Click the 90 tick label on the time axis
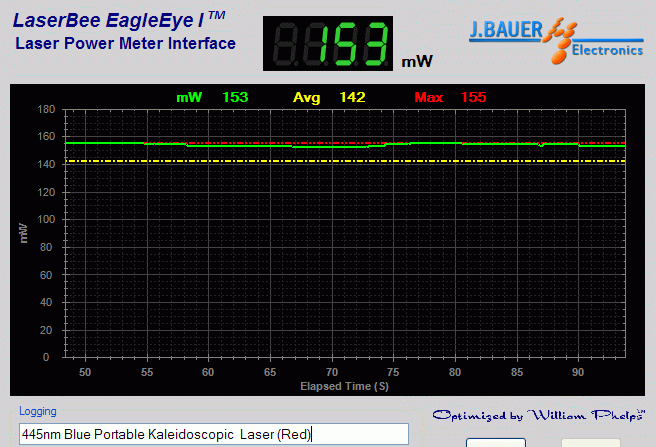Viewport: 656px width, 447px height. tap(578, 372)
